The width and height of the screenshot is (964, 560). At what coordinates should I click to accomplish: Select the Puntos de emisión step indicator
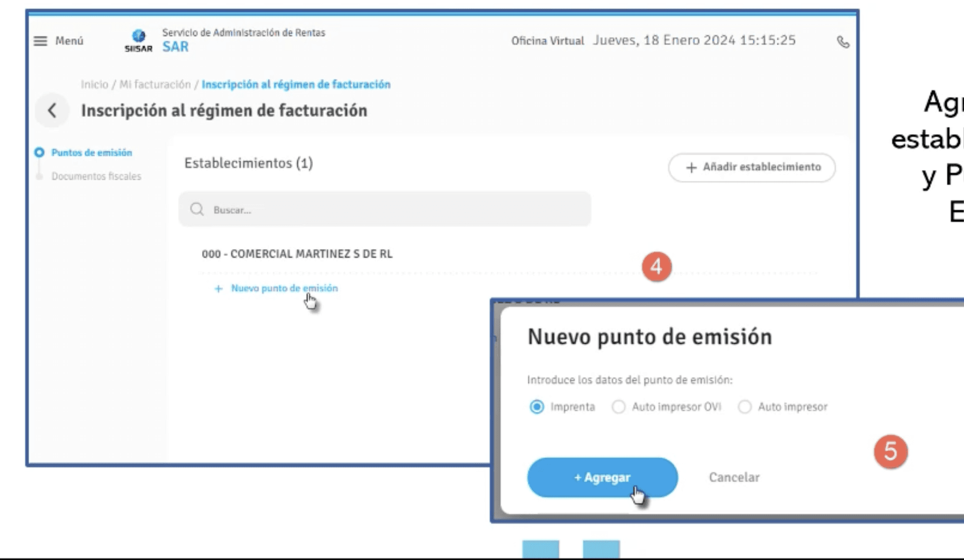[92, 152]
